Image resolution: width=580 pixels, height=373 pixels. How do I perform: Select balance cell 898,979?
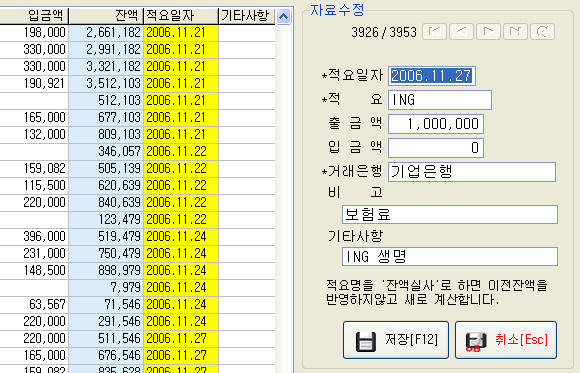tap(106, 271)
